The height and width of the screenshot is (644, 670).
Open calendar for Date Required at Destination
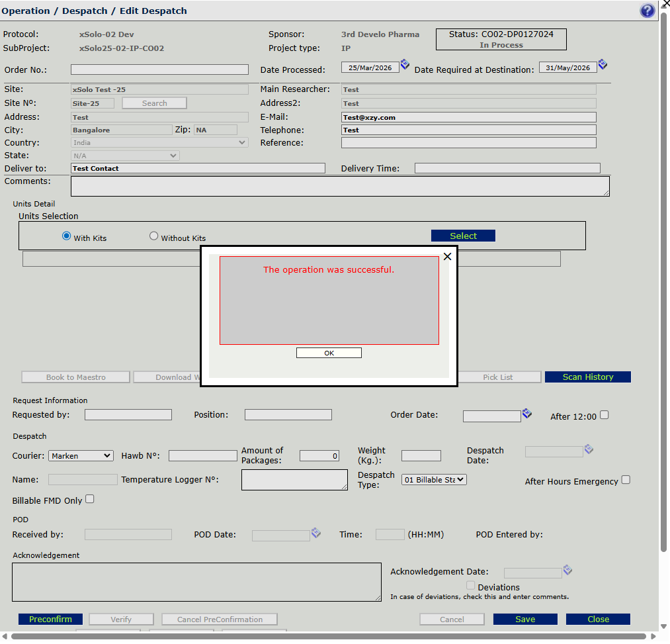click(x=603, y=65)
